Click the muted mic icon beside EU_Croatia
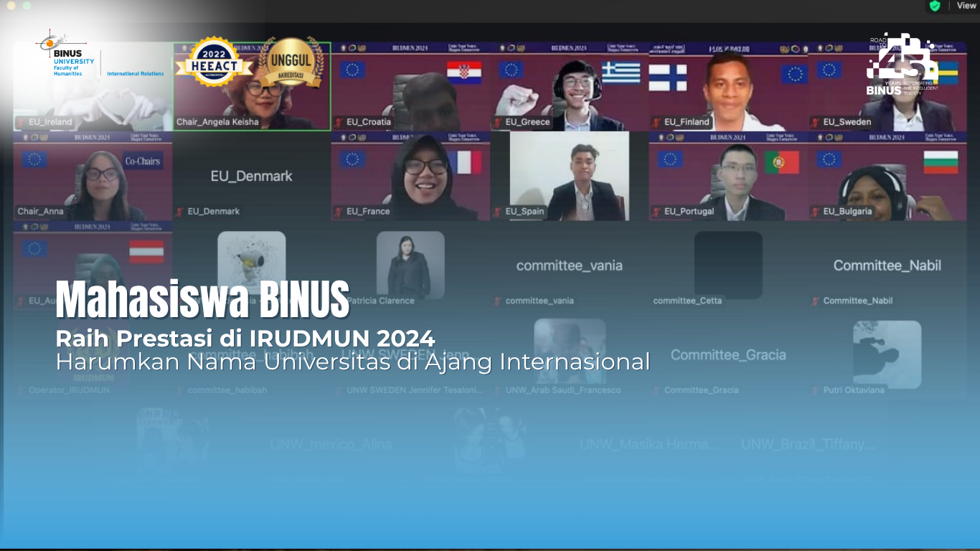The width and height of the screenshot is (980, 551). click(338, 122)
